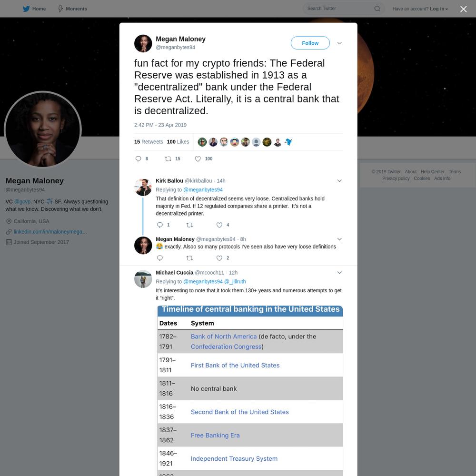476x476 pixels.
Task: Like the main tweet with the heart icon
Action: [x=198, y=159]
